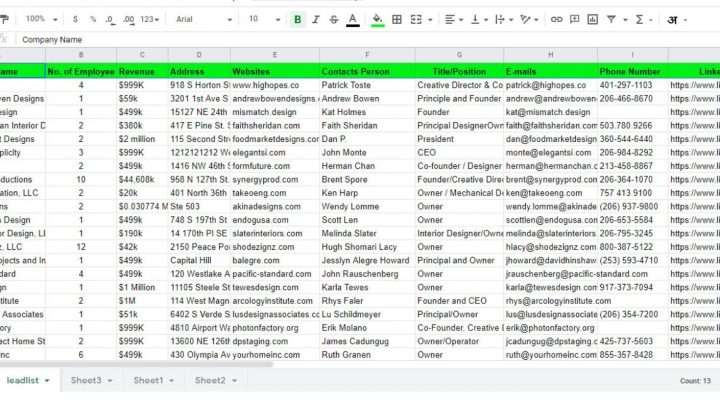Click the increase decimal places icon
Viewport: 720px width, 405px height.
click(x=127, y=19)
